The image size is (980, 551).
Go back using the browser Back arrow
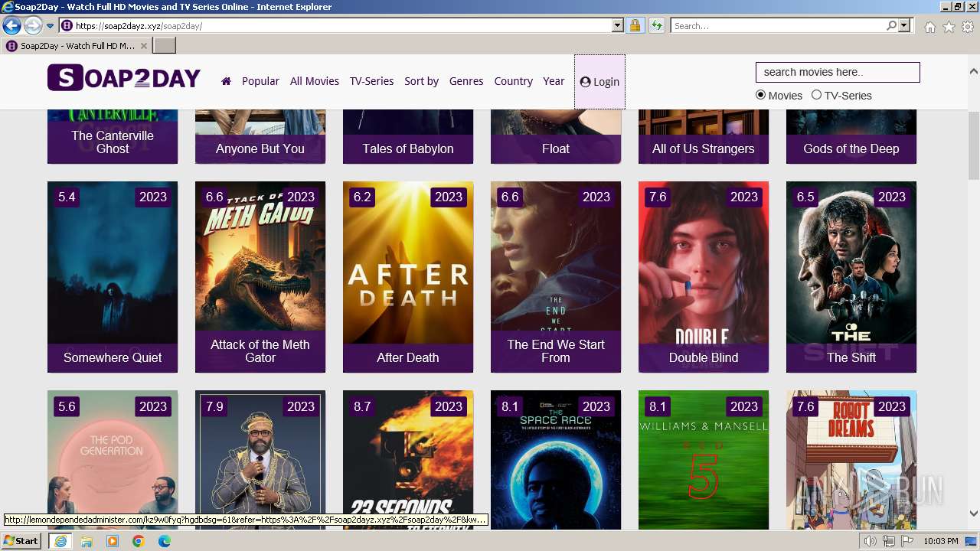click(11, 26)
